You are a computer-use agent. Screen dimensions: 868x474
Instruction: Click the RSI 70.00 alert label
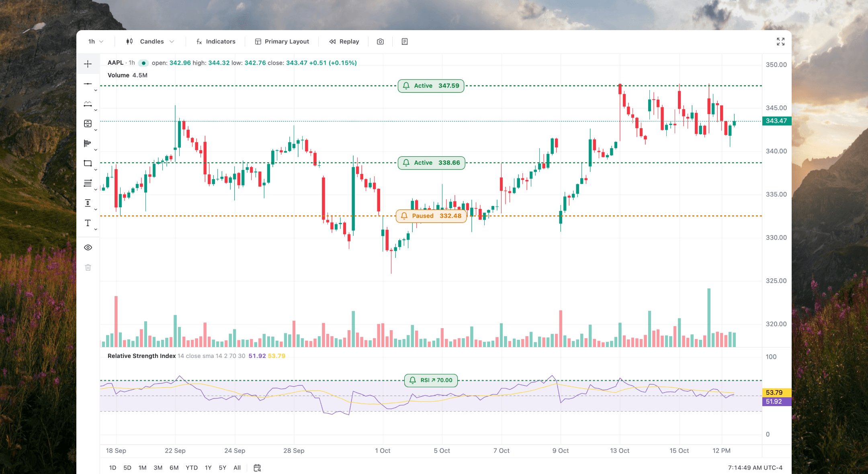[x=431, y=380]
